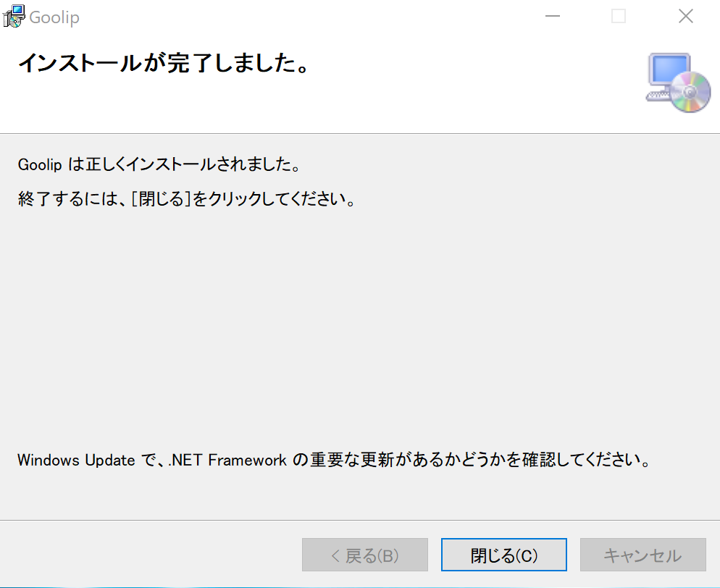Click text Goolip は正しくインストールされました。
Viewport: 720px width, 588px height.
pyautogui.click(x=159, y=164)
